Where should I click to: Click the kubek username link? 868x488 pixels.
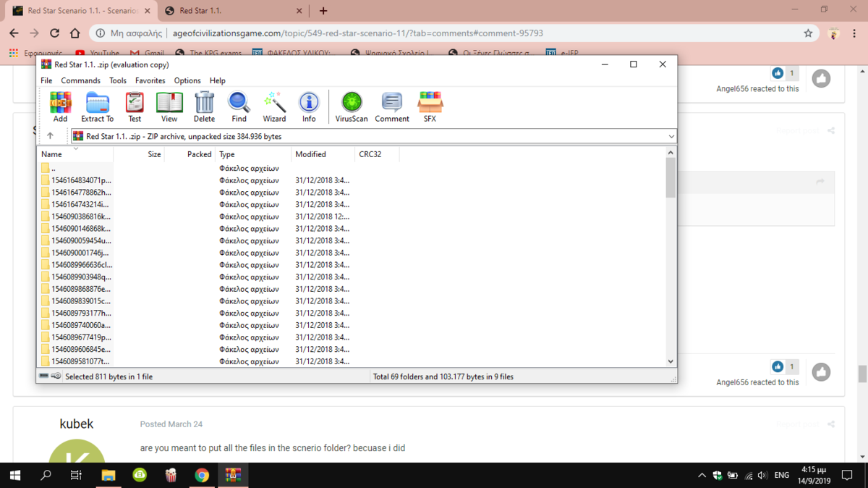click(x=76, y=424)
